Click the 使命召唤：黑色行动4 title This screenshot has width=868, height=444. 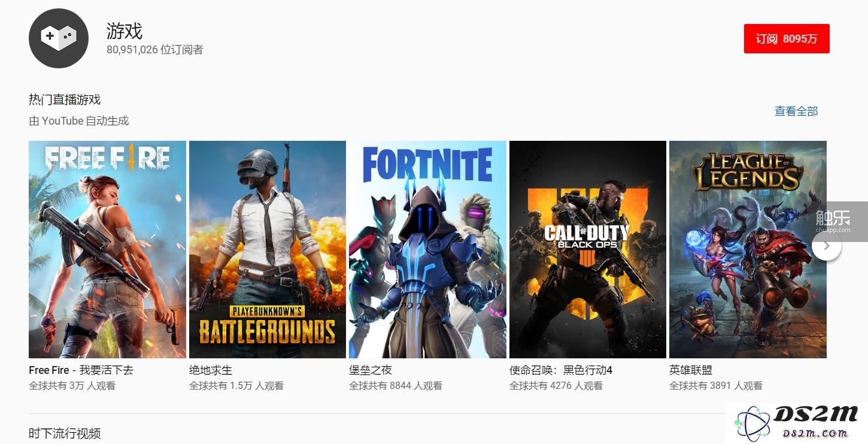561,370
